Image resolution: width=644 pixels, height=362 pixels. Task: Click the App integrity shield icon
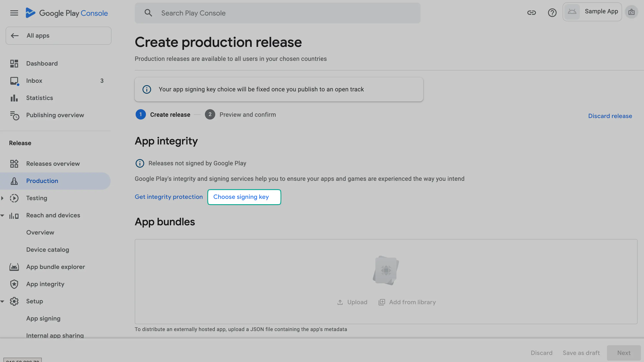[14, 284]
